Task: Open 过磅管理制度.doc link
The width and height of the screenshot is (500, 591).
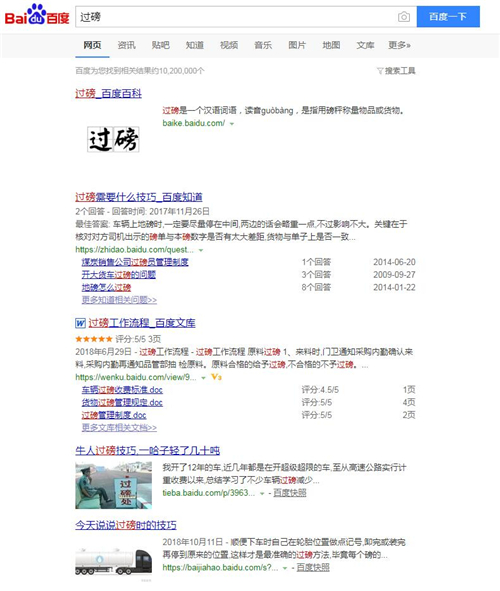Action: 114,415
